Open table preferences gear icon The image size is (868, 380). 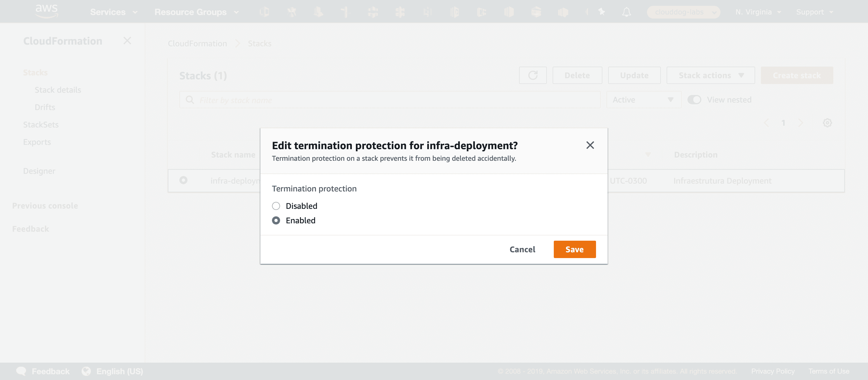pyautogui.click(x=827, y=123)
